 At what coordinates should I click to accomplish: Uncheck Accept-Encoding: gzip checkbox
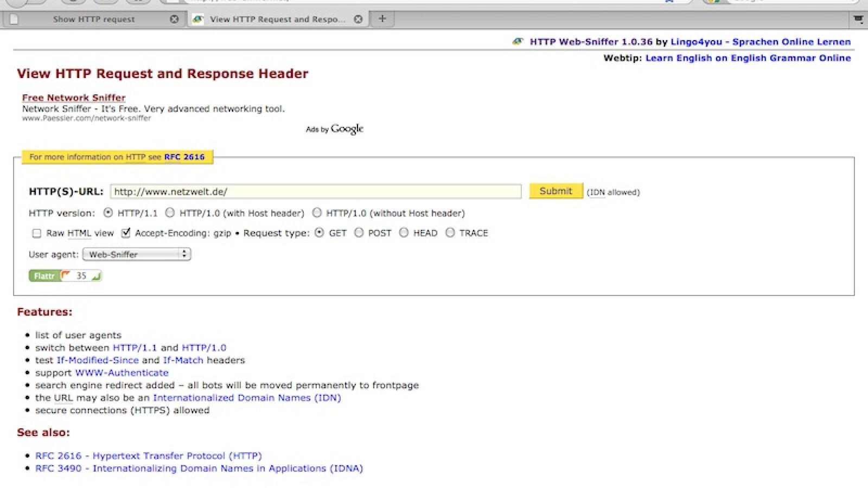coord(126,233)
